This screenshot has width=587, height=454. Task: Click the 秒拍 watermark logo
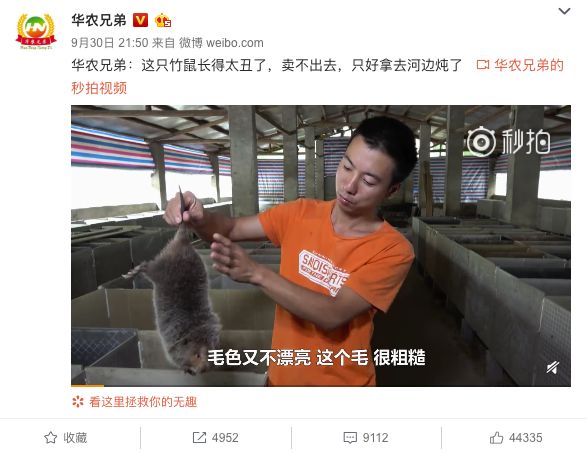coord(508,142)
